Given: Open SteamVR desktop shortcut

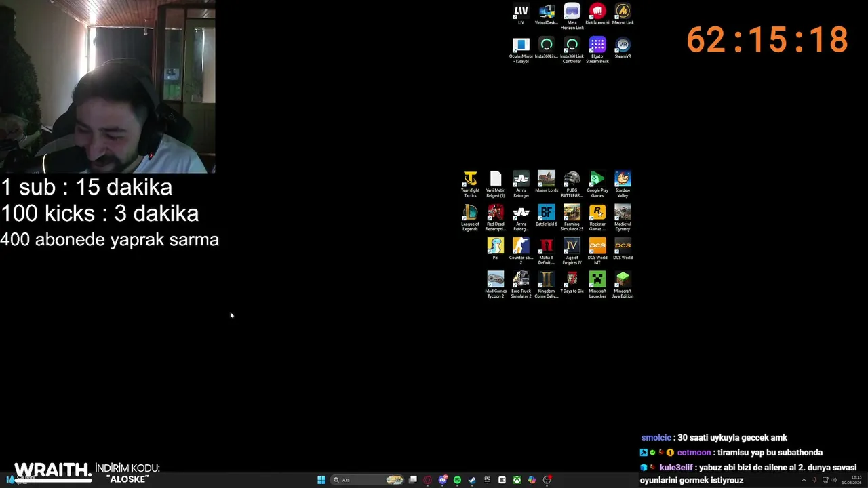Looking at the screenshot, I should point(623,48).
